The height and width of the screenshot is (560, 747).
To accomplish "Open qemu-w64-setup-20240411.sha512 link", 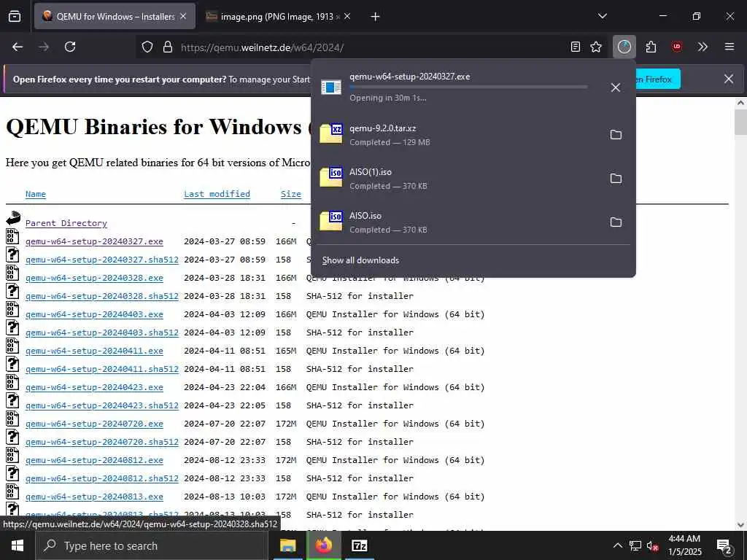I will pyautogui.click(x=102, y=369).
